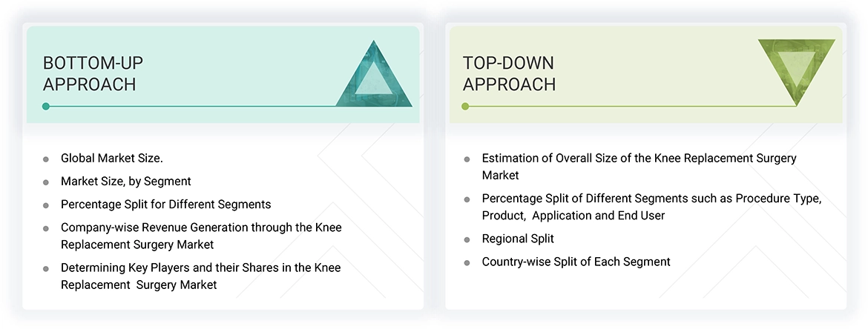Click the bullet beside Estimation of Overall Size

click(467, 159)
